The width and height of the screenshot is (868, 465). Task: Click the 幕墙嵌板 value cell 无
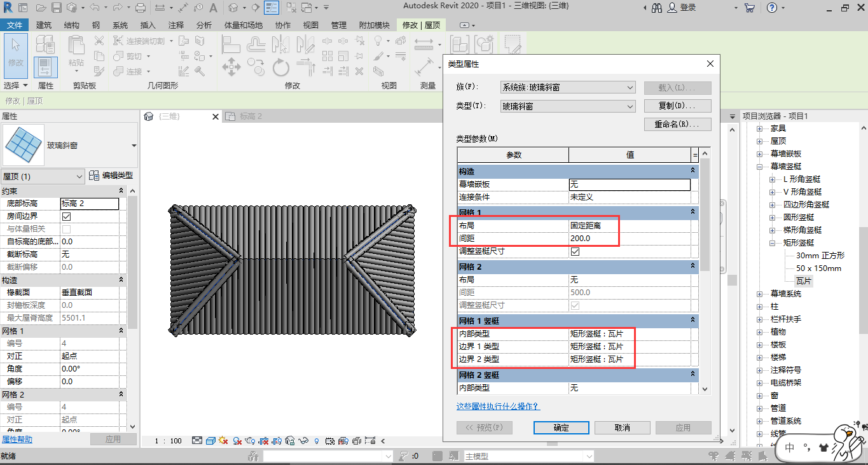click(x=630, y=184)
